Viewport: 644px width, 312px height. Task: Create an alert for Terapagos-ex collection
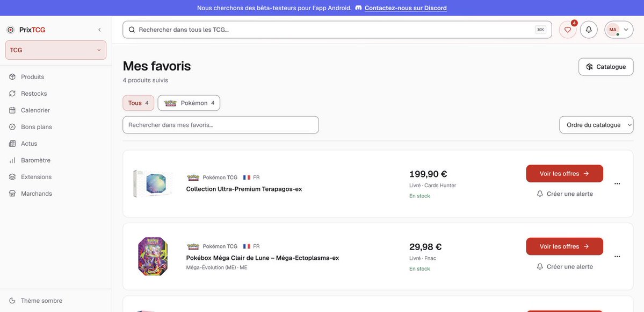click(565, 194)
